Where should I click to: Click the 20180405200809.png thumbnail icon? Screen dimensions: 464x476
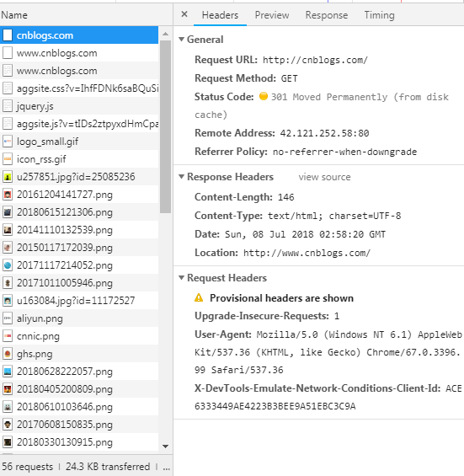point(8,389)
